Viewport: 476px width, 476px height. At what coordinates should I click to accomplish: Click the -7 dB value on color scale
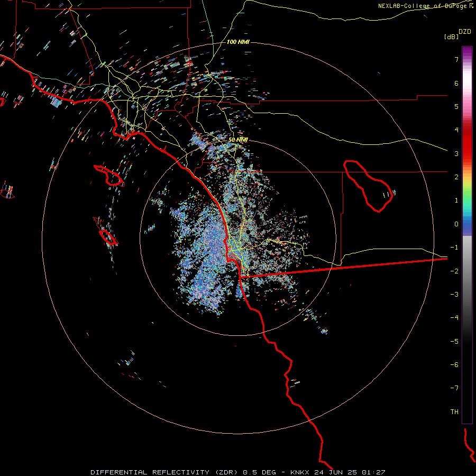[x=454, y=388]
